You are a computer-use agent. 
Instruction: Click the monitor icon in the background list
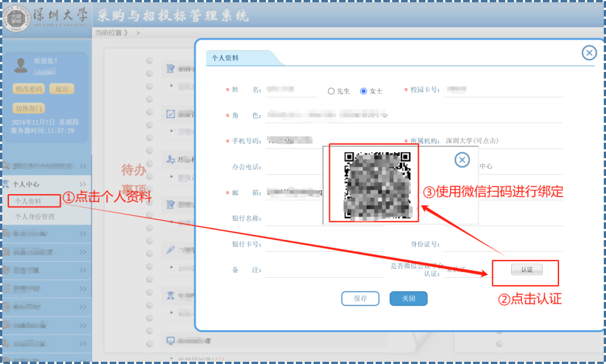(x=171, y=340)
